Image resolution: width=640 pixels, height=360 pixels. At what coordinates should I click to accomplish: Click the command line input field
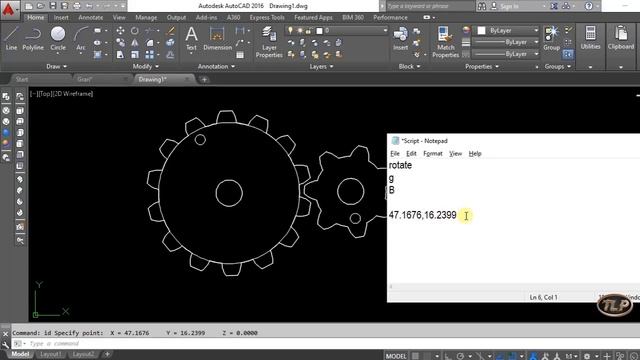pyautogui.click(x=327, y=344)
